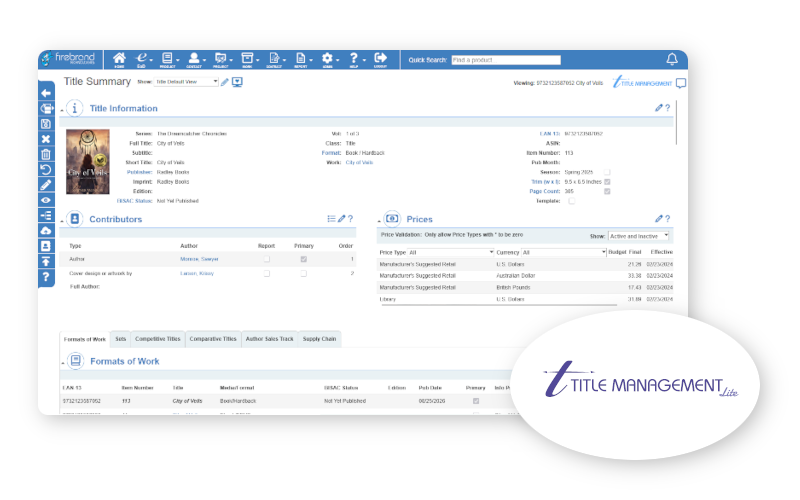Click the back arrow in left sidebar
Screen dimensions: 800x500
click(x=46, y=93)
